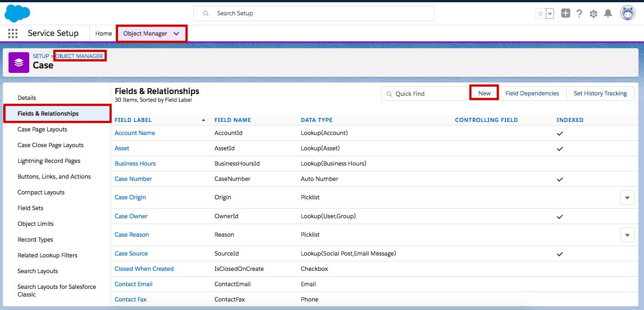Open the user profile avatar
Screen dimensions: 644x310
tap(628, 13)
